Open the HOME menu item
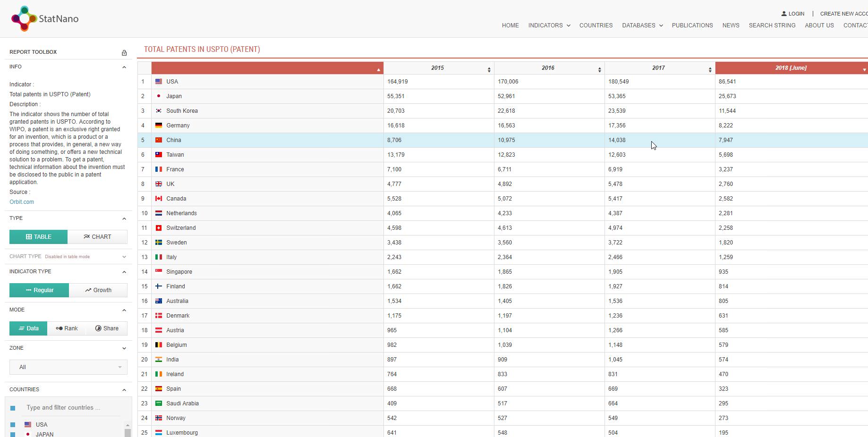Image resolution: width=868 pixels, height=437 pixels. point(511,25)
